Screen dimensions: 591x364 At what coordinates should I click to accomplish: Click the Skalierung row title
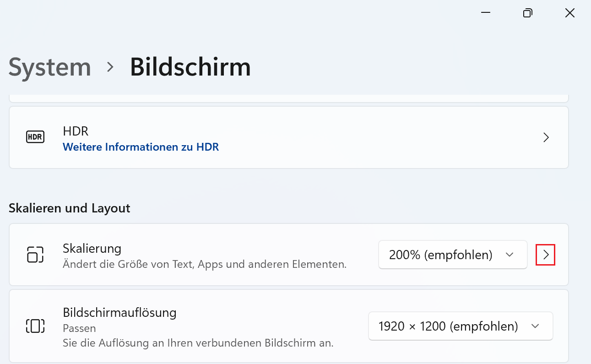point(92,249)
